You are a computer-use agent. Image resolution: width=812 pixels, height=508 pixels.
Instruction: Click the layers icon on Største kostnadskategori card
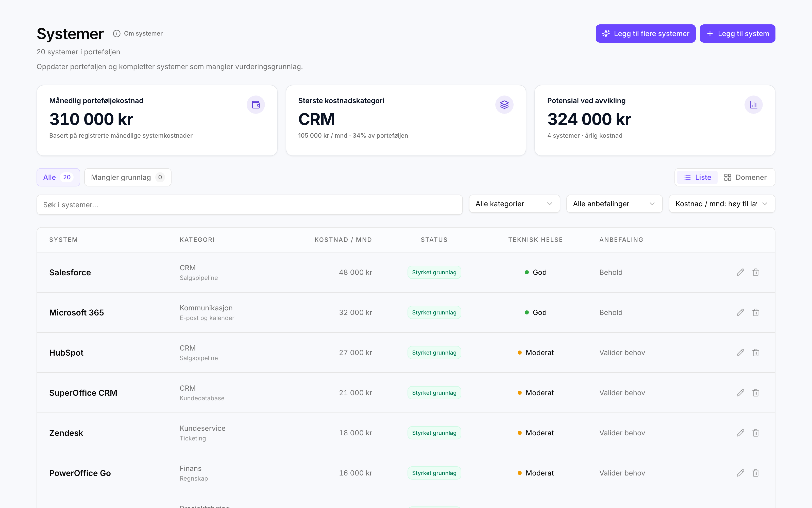tap(504, 105)
